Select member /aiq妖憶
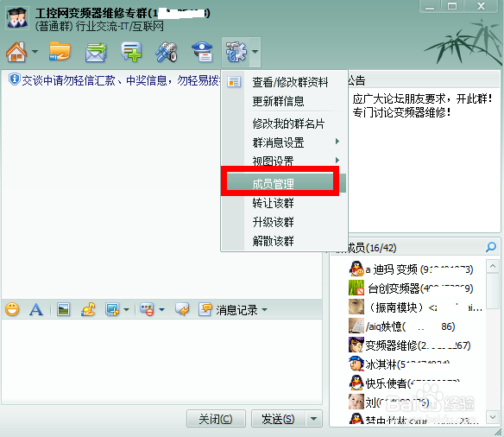Image resolution: width=504 pixels, height=437 pixels. (402, 326)
